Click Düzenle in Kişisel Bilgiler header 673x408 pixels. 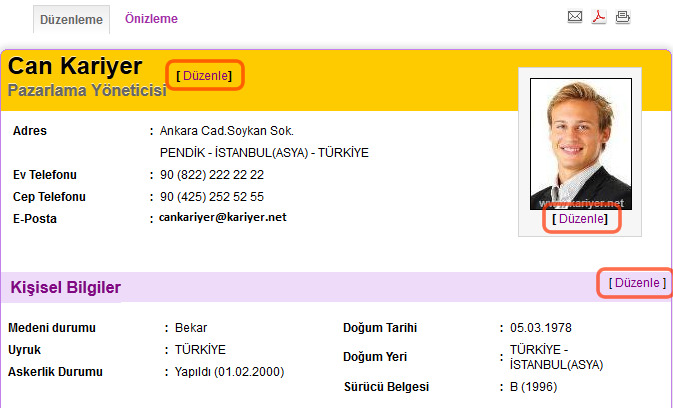click(637, 283)
